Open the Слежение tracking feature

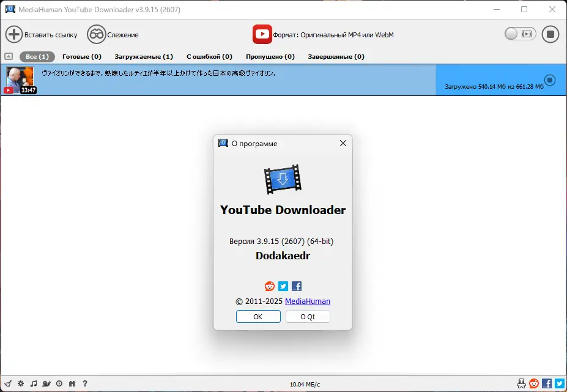(113, 34)
